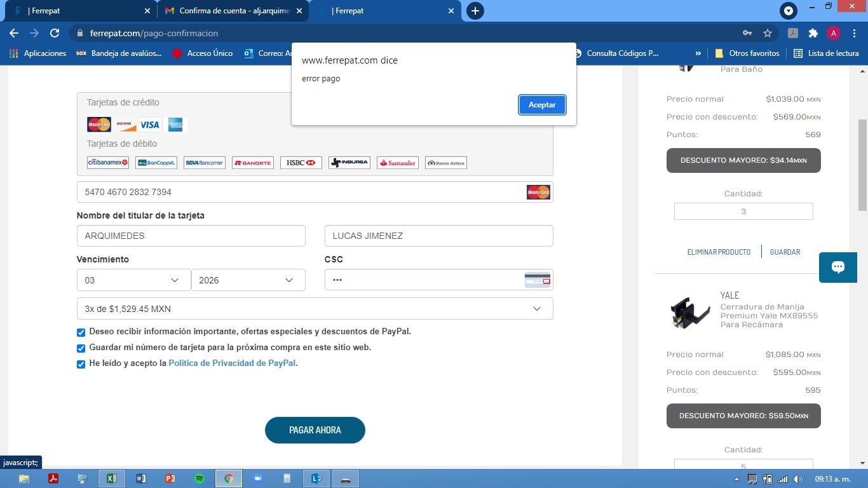Uncheck receive PayPal offers checkbox
868x488 pixels.
click(x=81, y=332)
